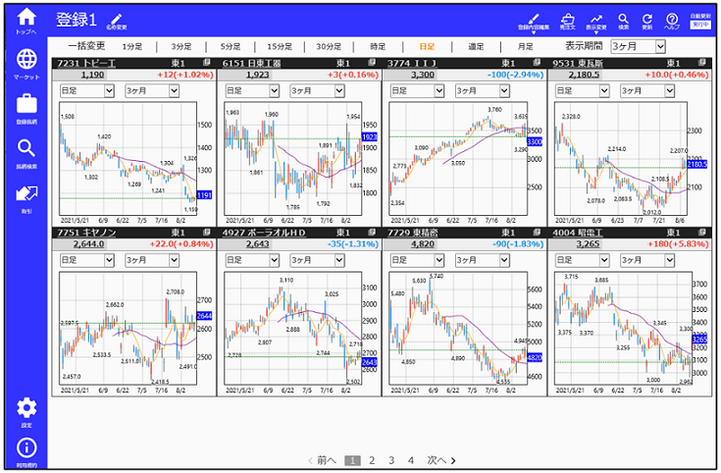Screen dimensions: 721x473
Task: Click the 7231 トピー工 candlestick chart
Action: coord(128,159)
